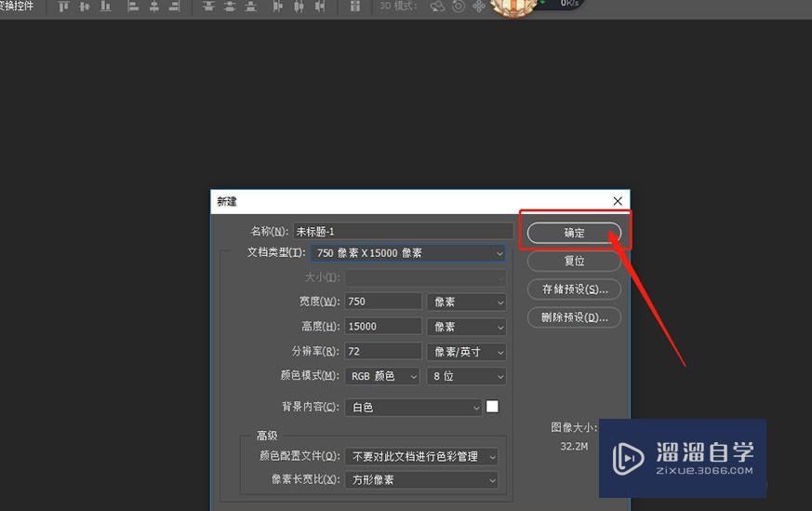Click the 存储预设(S)... button
This screenshot has width=812, height=511.
click(x=574, y=289)
